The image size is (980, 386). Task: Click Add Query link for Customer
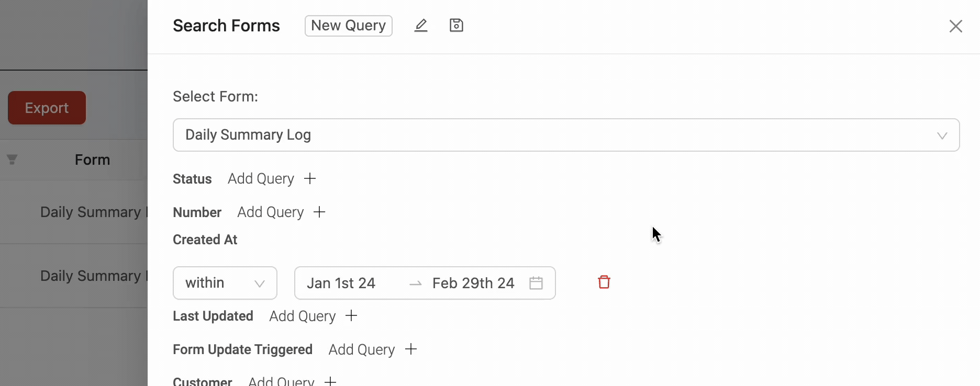[x=281, y=381]
